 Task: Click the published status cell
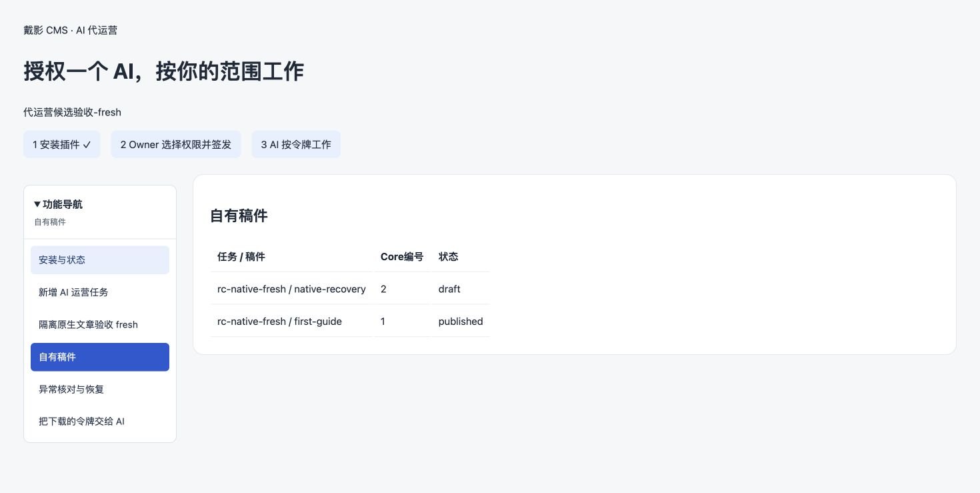pyautogui.click(x=461, y=322)
